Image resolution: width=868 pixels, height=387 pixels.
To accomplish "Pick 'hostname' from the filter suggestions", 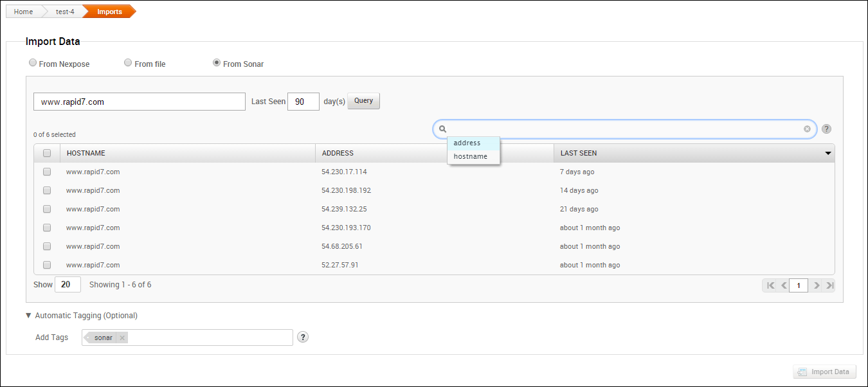I will coord(470,157).
